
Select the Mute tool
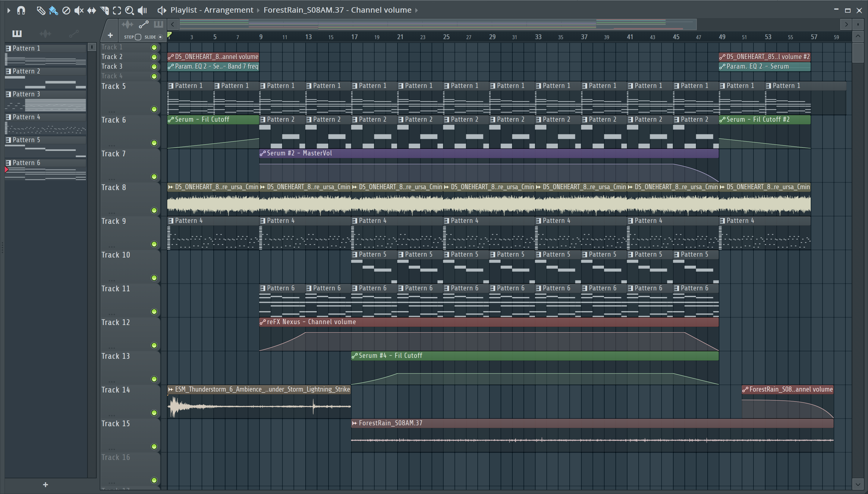[79, 11]
